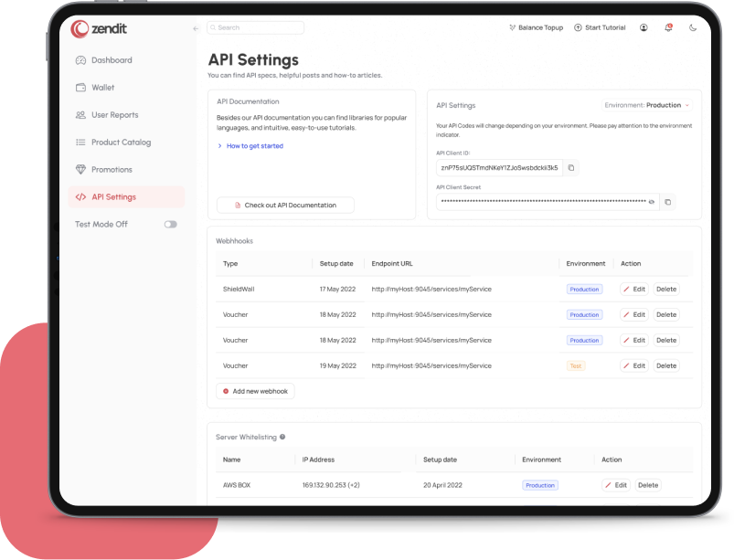
Task: Click the Test environment badge
Action: coord(576,365)
